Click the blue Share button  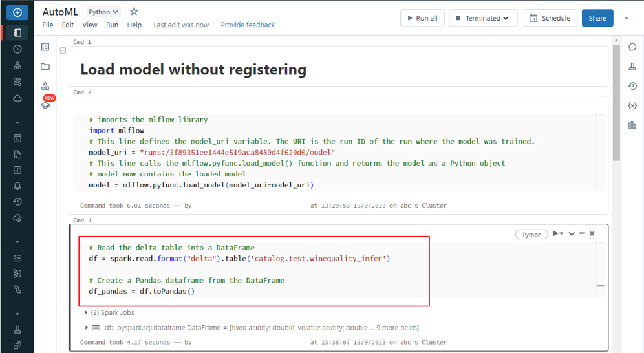597,18
